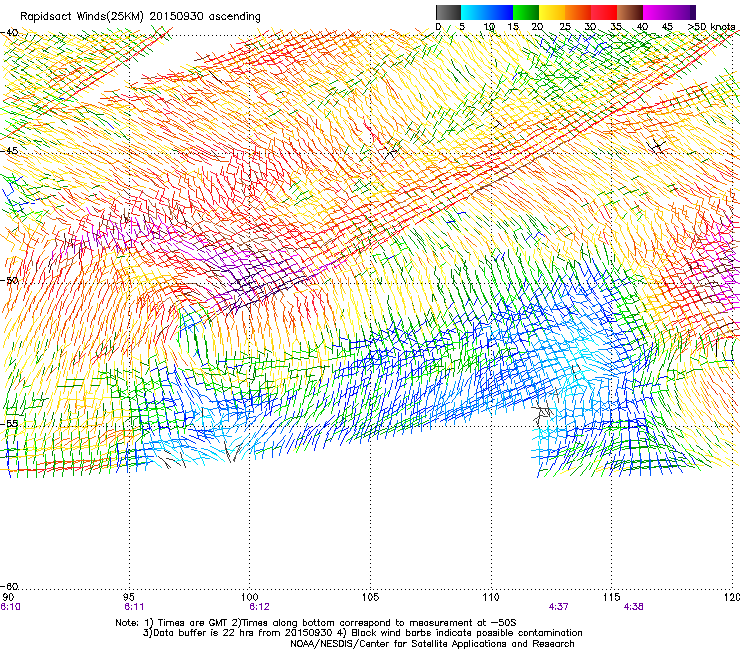Screen dimensions: 740x650
Task: Select the orange 25-30 knots legend swatch
Action: coord(578,12)
